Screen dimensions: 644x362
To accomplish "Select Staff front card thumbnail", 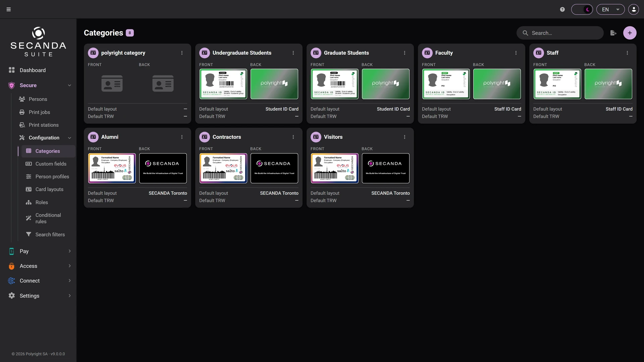I will (x=557, y=84).
